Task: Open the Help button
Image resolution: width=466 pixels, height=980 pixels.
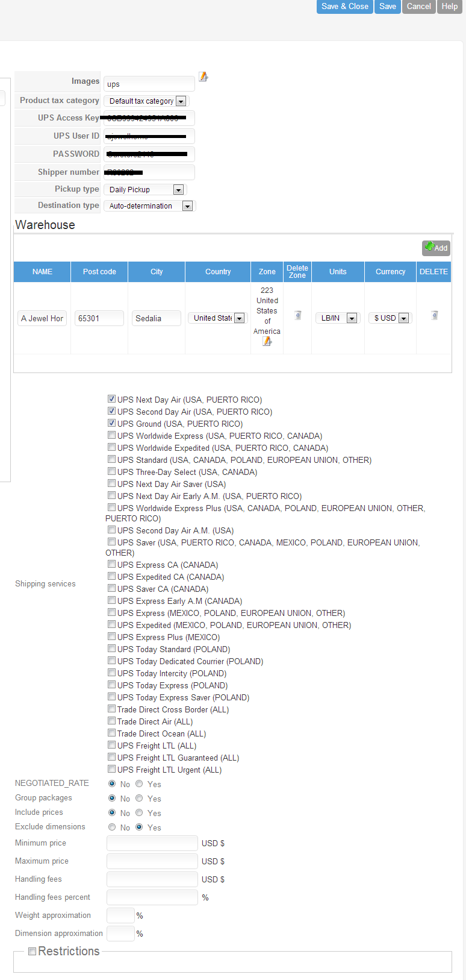Action: 450,7
